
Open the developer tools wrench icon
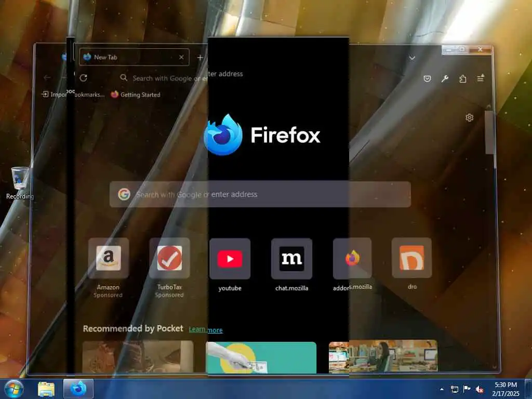(x=445, y=79)
